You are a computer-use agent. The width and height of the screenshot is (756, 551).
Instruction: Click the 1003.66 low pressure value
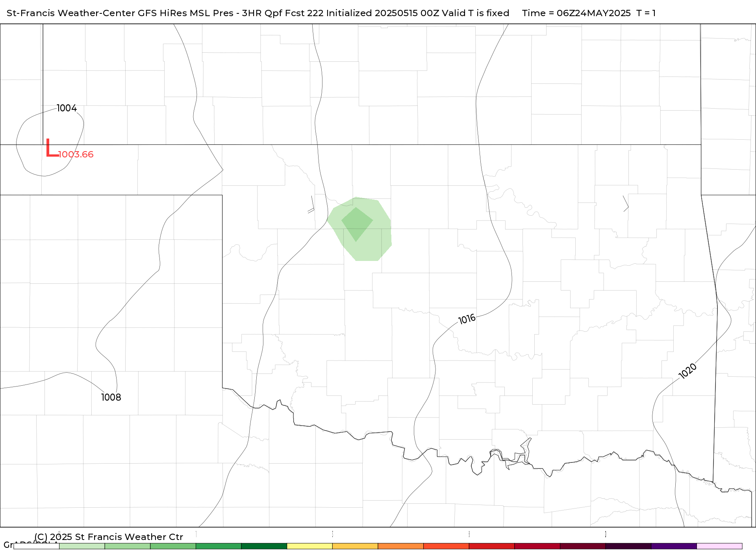click(76, 154)
